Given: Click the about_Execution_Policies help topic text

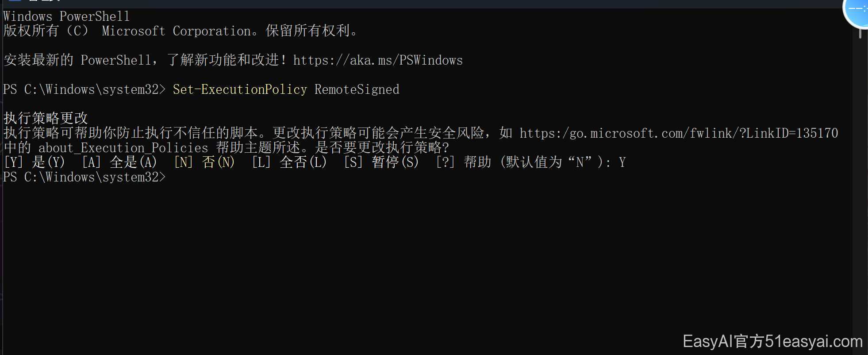Looking at the screenshot, I should click(x=123, y=147).
